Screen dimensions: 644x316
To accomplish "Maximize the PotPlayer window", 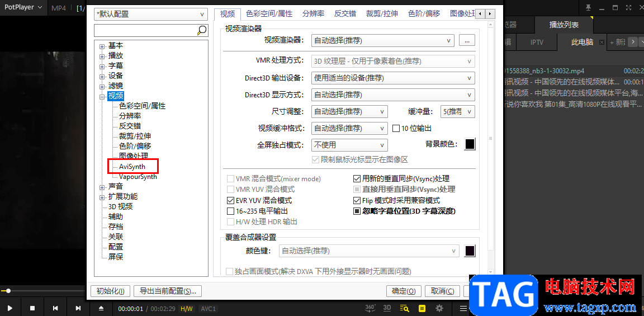I will pos(615,7).
